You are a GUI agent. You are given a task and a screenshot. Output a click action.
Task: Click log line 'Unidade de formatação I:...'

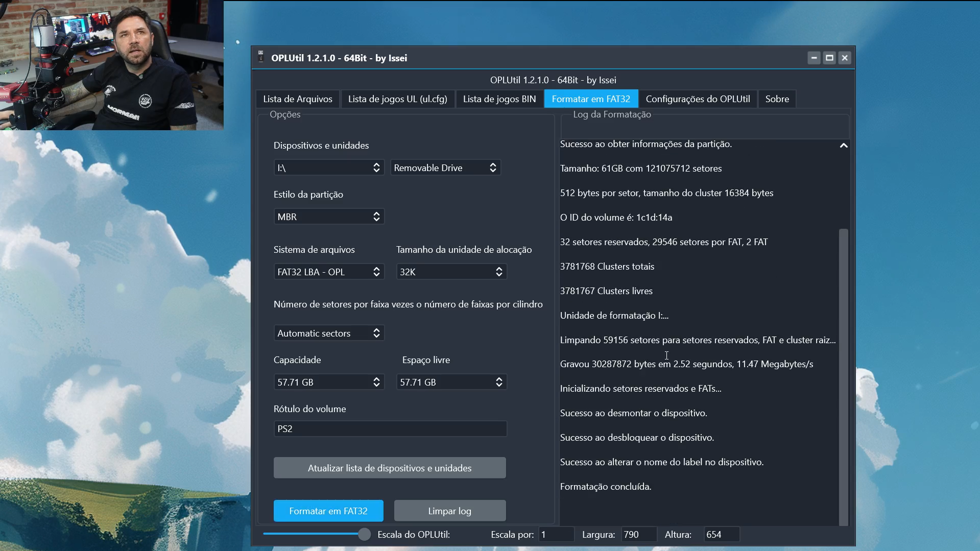(614, 316)
